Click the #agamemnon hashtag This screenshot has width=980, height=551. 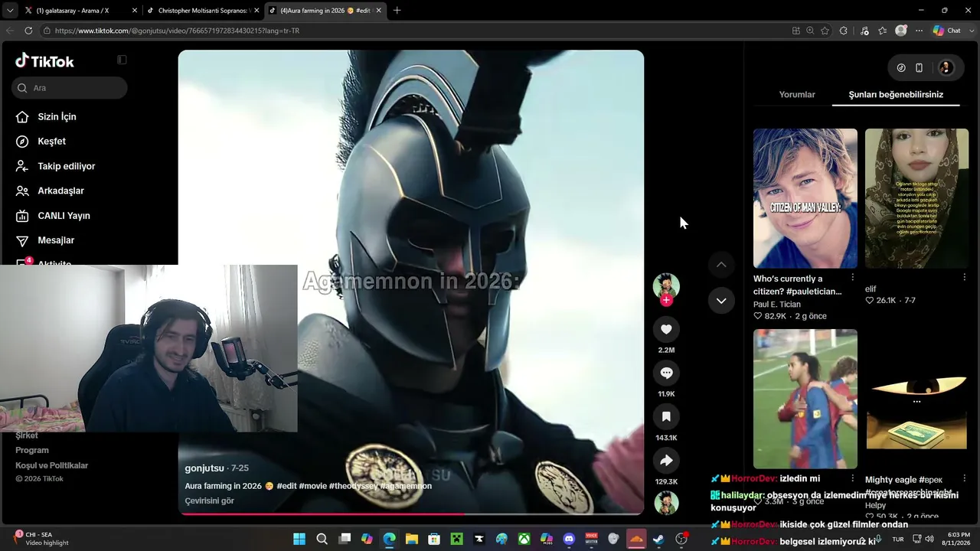coord(406,486)
